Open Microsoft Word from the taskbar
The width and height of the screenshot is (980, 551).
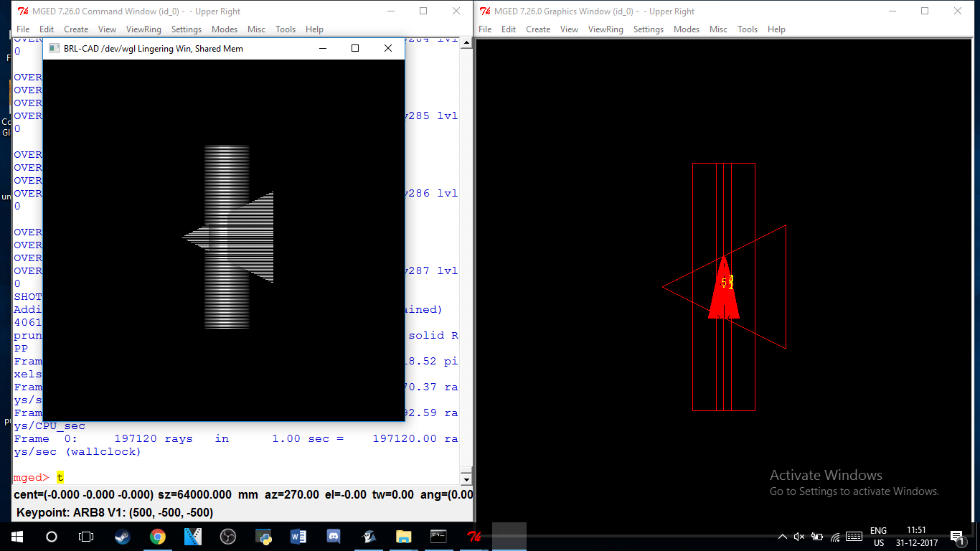point(298,536)
